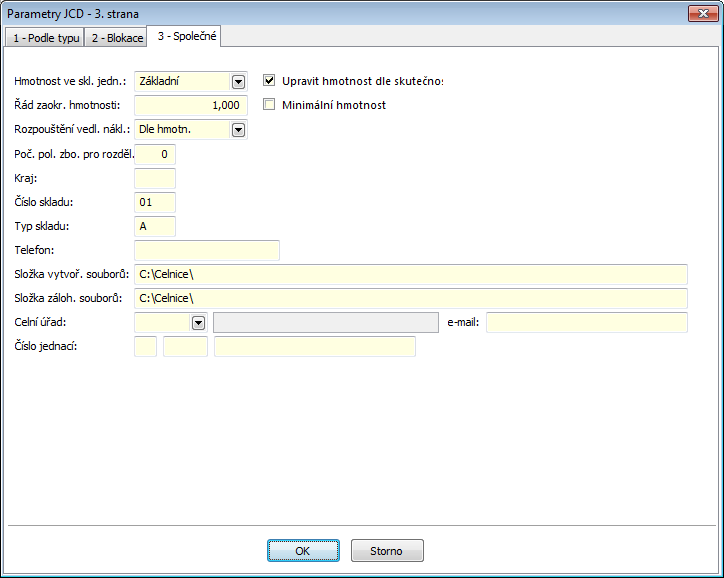Click the 'Složka vytvoř. souborů' path field

pyautogui.click(x=411, y=274)
